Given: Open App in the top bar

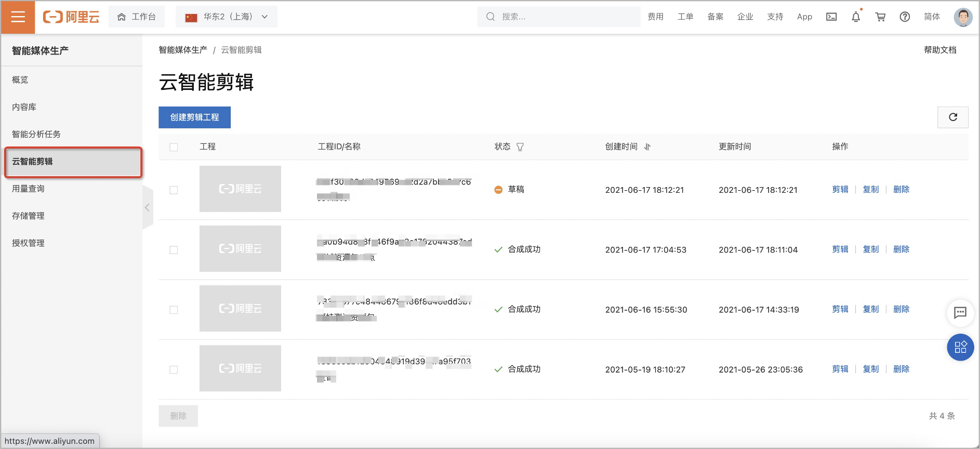Looking at the screenshot, I should (804, 17).
